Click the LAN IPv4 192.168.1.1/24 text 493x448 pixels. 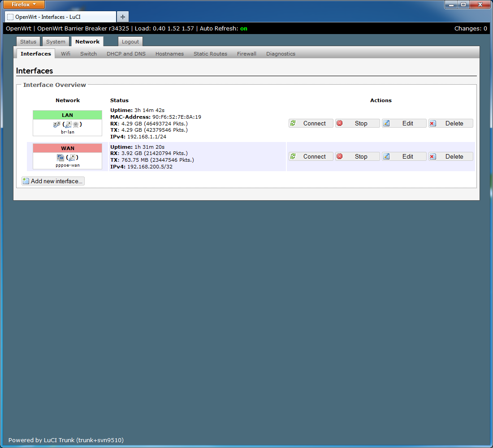(138, 137)
